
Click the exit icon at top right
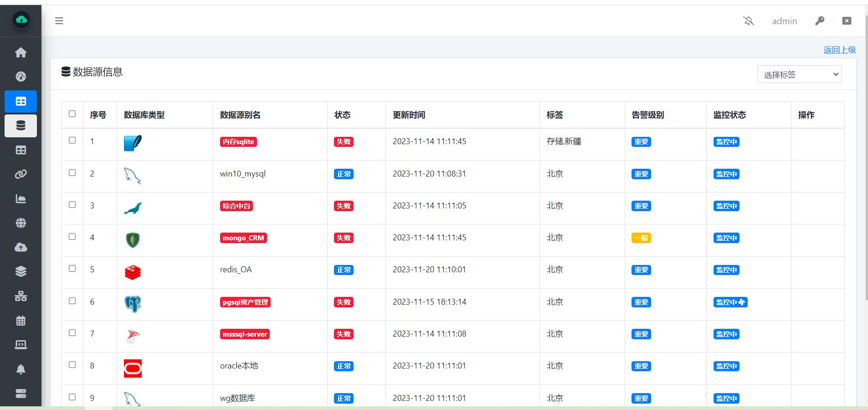point(847,21)
